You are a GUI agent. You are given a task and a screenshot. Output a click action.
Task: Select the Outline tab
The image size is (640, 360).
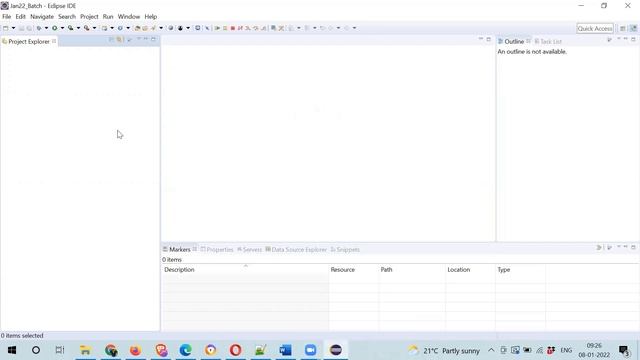(x=514, y=42)
